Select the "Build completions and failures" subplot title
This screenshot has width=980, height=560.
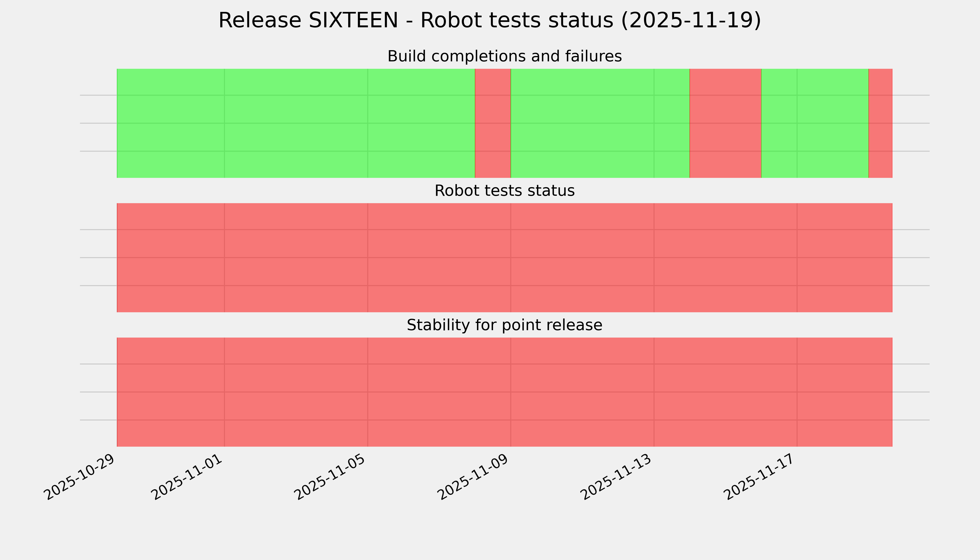504,56
